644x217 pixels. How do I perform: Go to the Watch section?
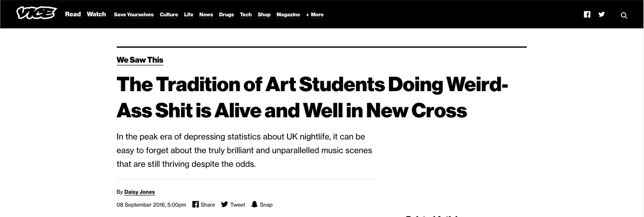[96, 14]
